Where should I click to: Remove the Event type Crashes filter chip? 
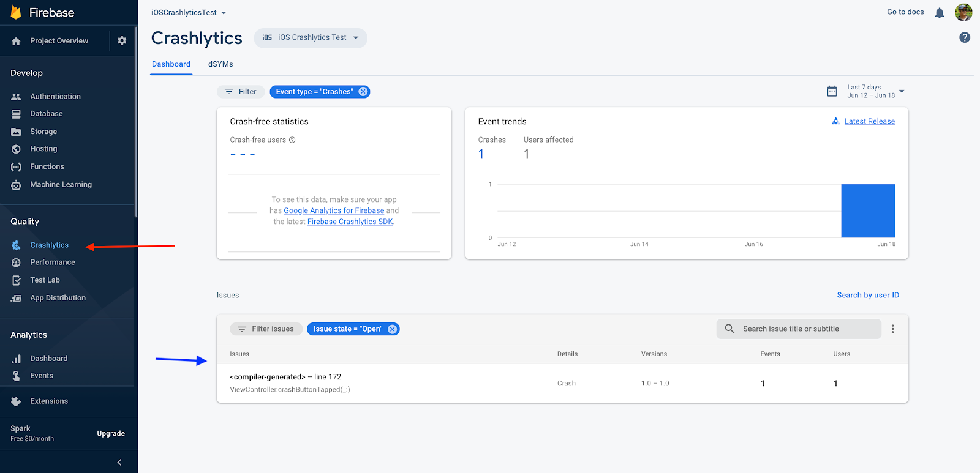(363, 92)
